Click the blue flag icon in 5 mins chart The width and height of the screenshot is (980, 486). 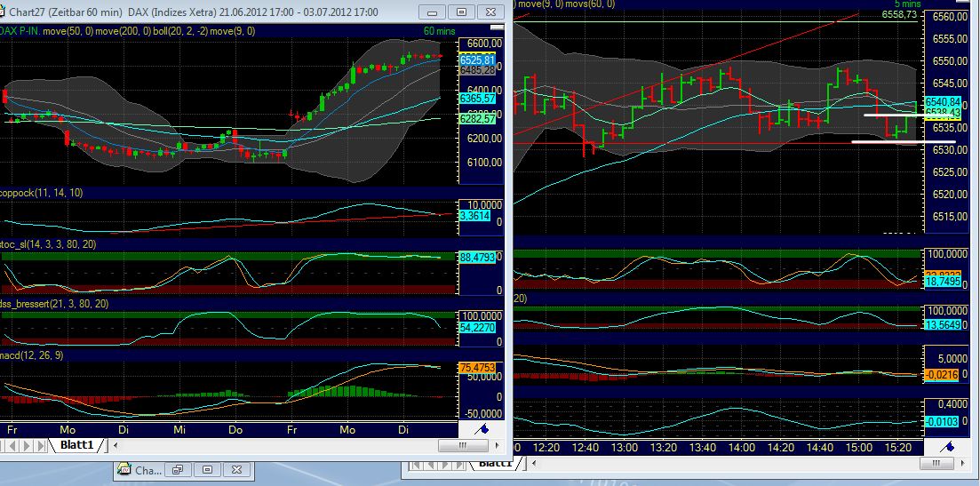(x=947, y=446)
